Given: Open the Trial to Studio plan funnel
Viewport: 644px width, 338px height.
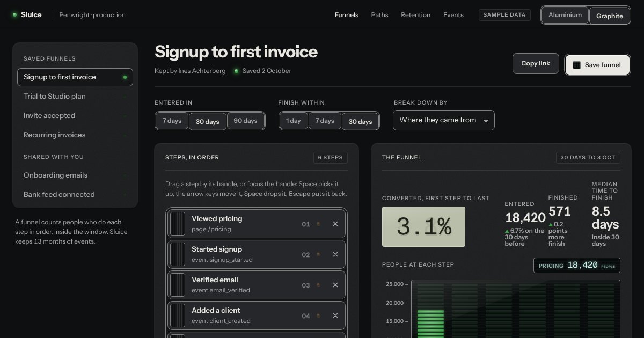Looking at the screenshot, I should pyautogui.click(x=75, y=97).
